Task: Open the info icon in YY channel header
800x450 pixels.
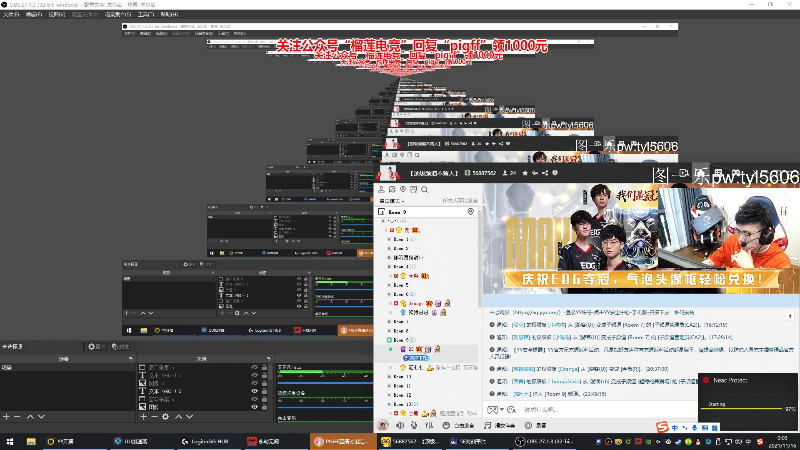Action: (x=555, y=173)
